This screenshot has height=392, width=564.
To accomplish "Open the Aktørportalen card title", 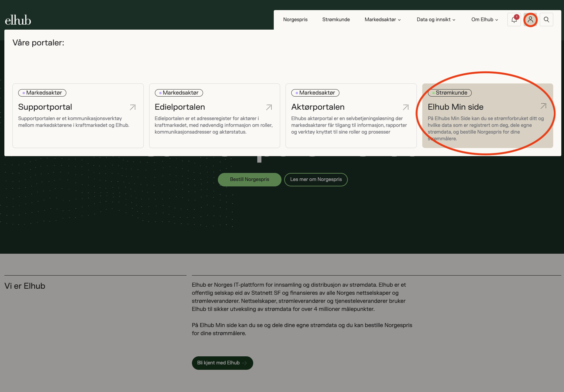I will tap(318, 107).
